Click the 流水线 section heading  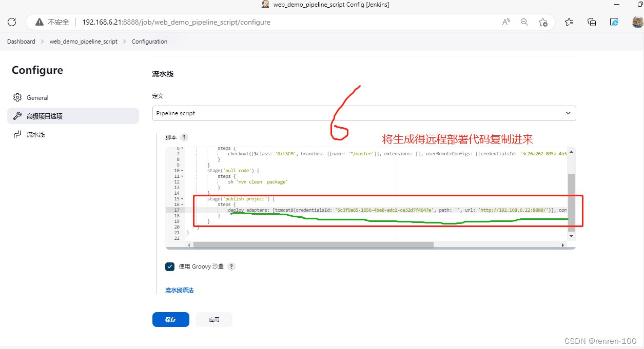[163, 74]
